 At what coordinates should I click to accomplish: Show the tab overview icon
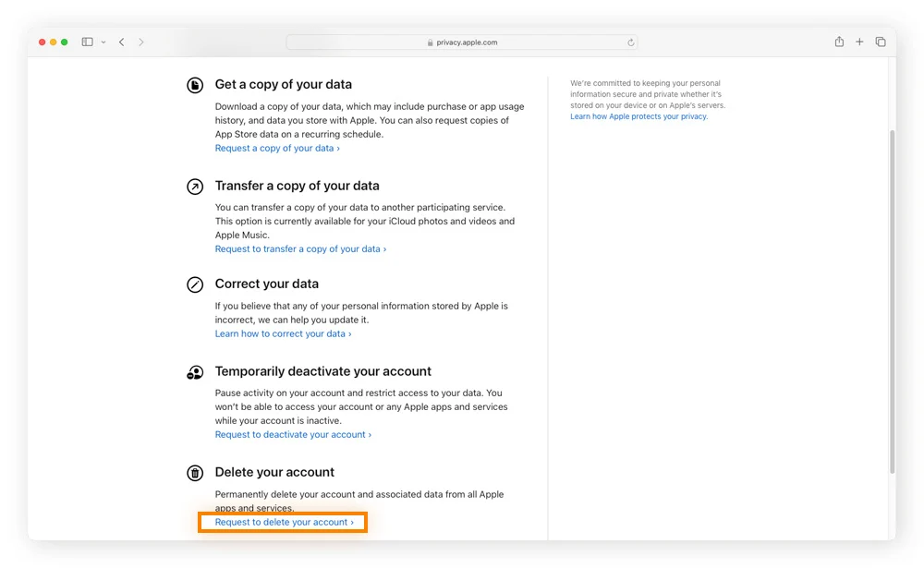click(881, 42)
